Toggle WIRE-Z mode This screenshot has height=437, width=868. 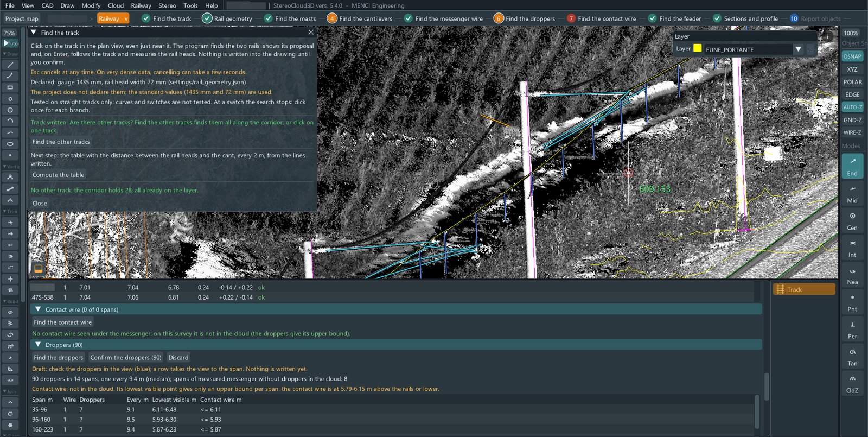pos(852,132)
